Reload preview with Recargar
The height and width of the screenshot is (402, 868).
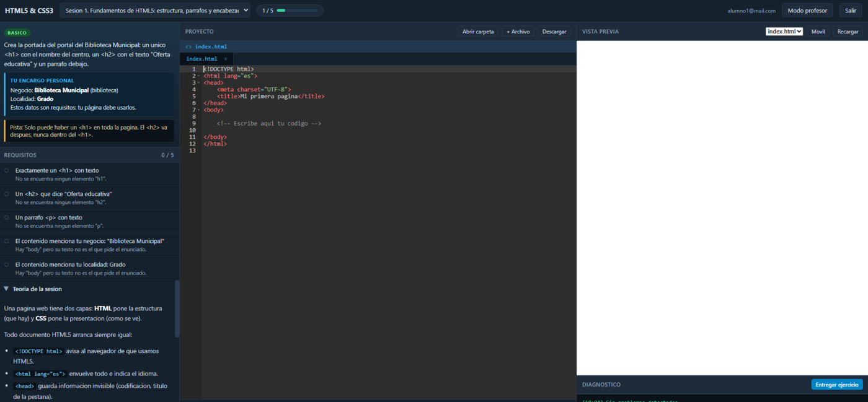coord(848,32)
